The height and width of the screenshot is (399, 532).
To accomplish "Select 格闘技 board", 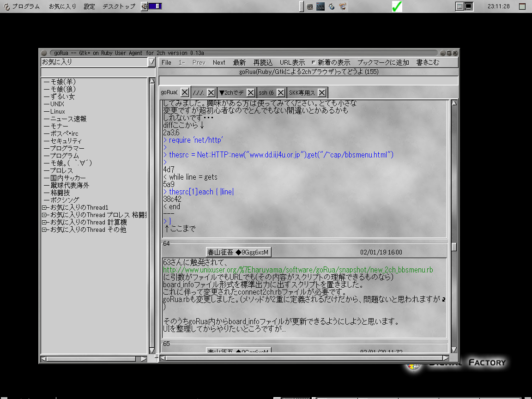I will pyautogui.click(x=60, y=193).
